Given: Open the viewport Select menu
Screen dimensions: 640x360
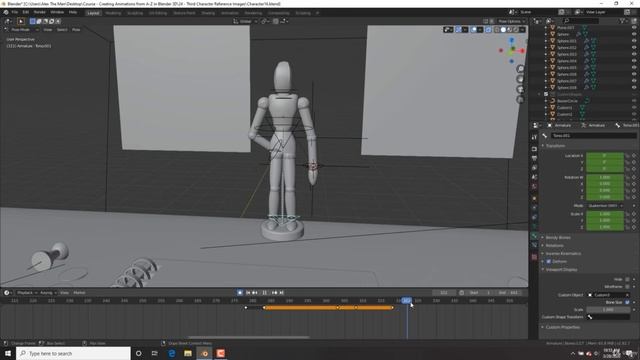Looking at the screenshot, I should 62,30.
